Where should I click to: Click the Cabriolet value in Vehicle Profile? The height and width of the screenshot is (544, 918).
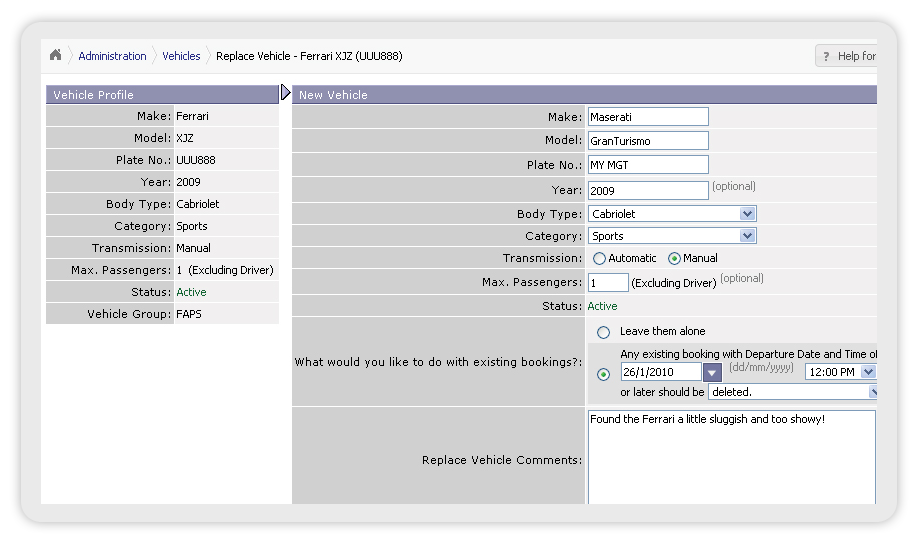click(x=198, y=204)
